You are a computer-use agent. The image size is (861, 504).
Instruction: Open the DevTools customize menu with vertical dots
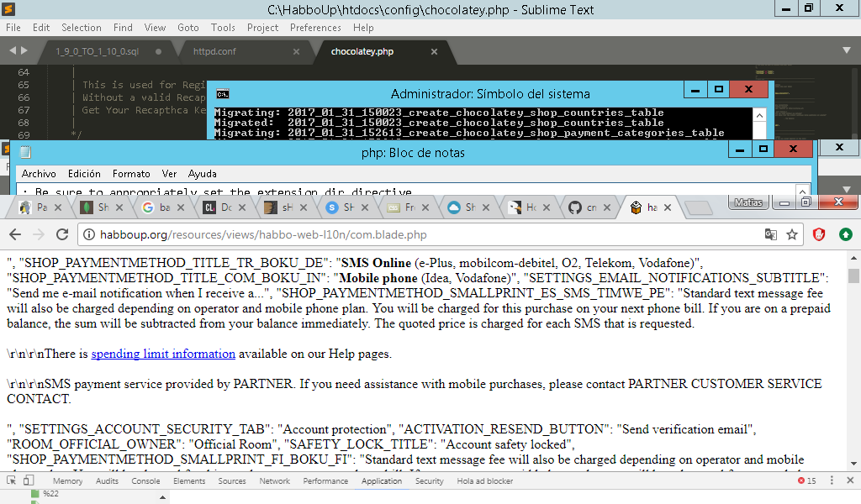tap(832, 480)
